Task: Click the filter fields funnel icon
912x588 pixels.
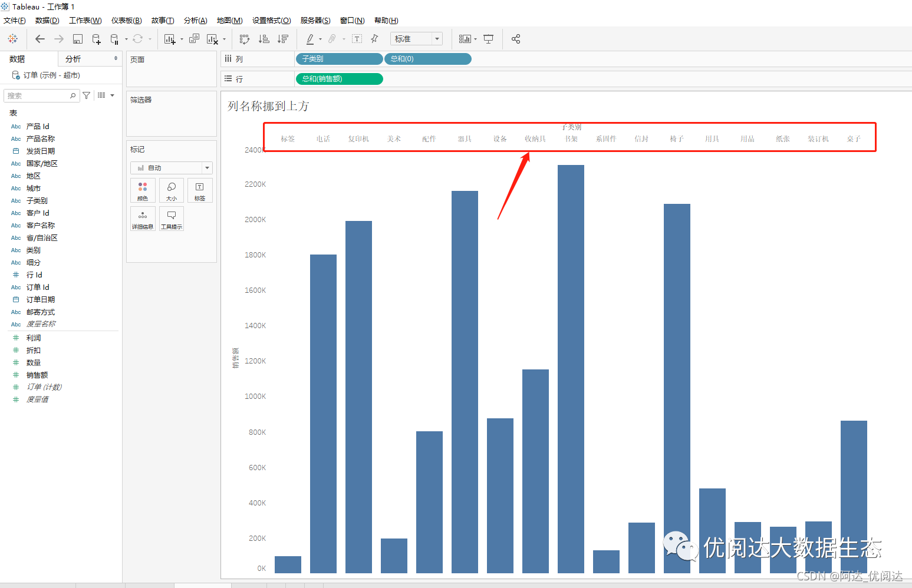Action: [87, 95]
